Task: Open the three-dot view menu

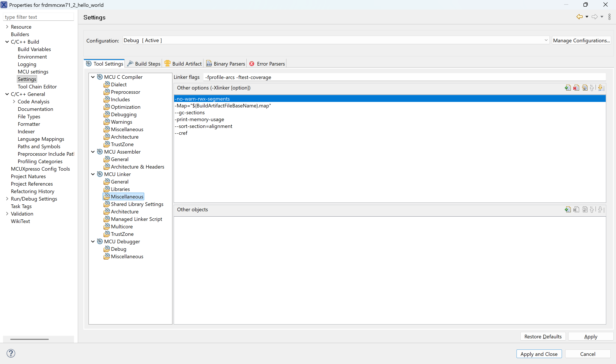Action: point(609,17)
